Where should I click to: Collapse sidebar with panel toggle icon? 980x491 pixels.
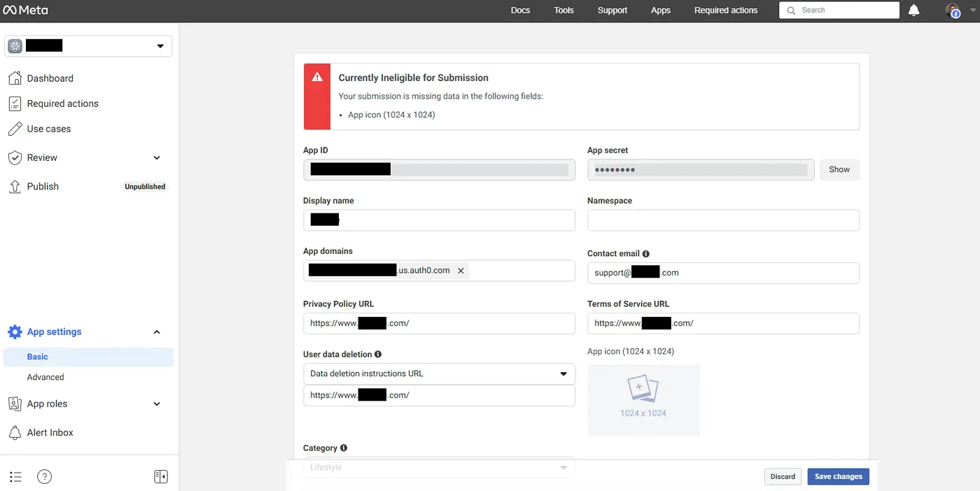(x=161, y=477)
